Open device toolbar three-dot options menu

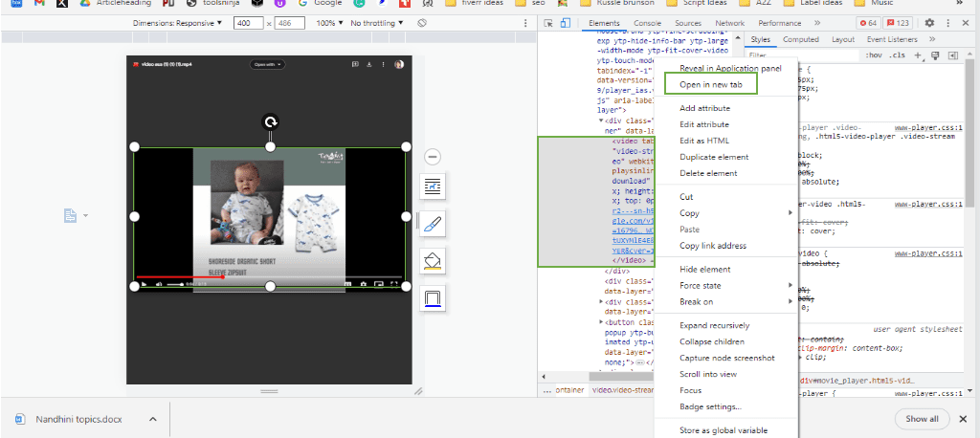point(525,23)
